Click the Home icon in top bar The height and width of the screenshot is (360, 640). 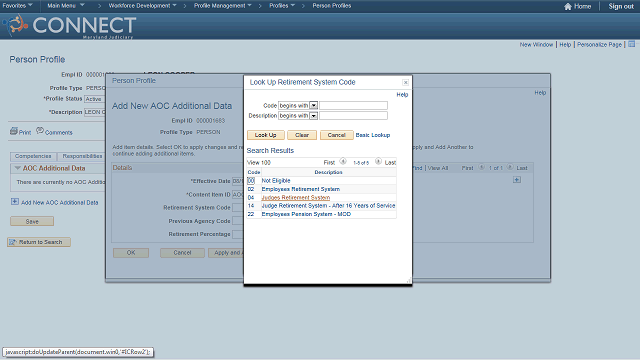[567, 6]
